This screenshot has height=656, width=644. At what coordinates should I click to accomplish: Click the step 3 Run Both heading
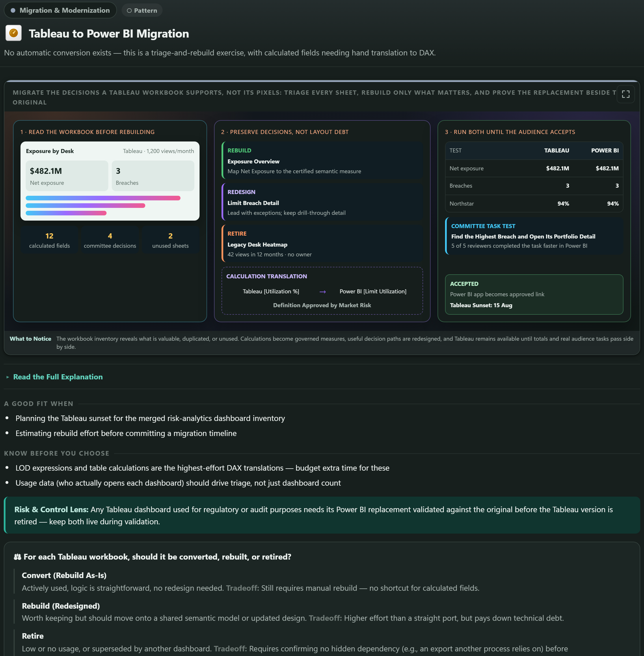tap(510, 132)
